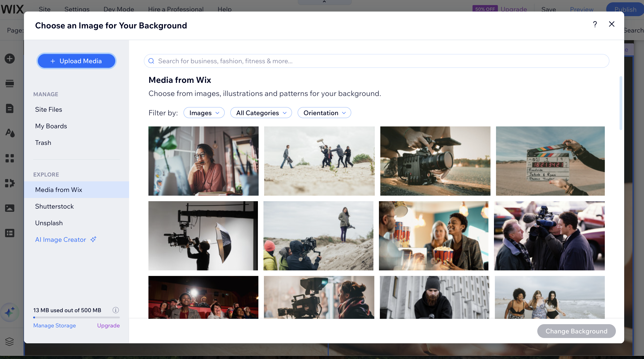Open the Unsplash section

(x=49, y=223)
